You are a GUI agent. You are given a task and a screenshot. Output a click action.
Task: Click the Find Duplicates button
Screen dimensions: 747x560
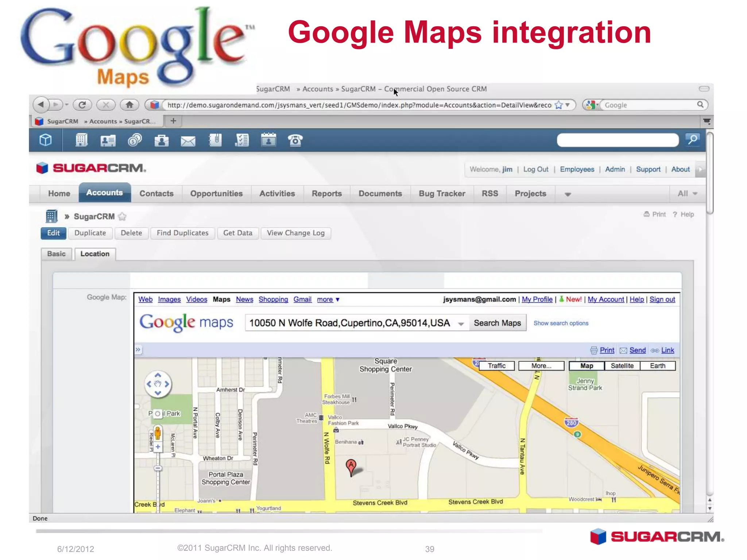pyautogui.click(x=182, y=233)
